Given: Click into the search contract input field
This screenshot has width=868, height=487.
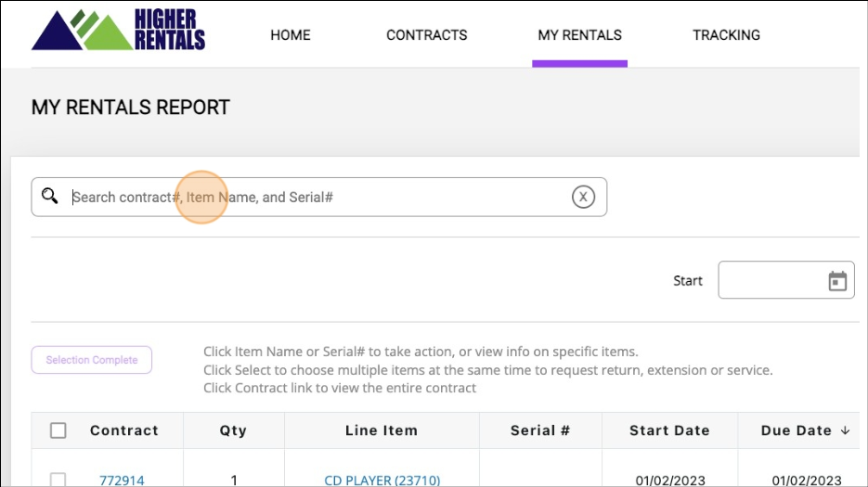Looking at the screenshot, I should [316, 197].
